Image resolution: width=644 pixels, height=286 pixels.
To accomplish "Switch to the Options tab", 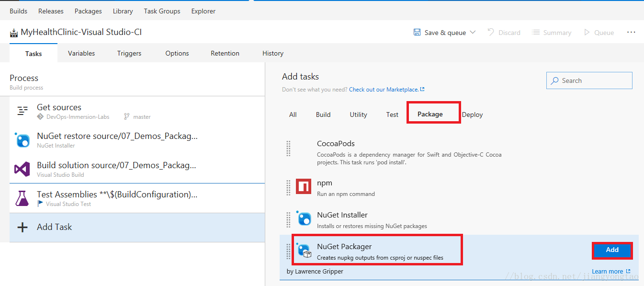I will pyautogui.click(x=177, y=53).
